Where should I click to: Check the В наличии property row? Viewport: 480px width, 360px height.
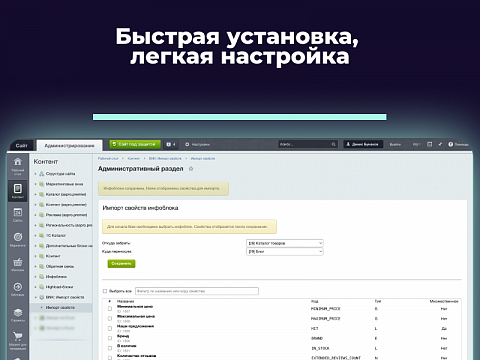pyautogui.click(x=110, y=348)
